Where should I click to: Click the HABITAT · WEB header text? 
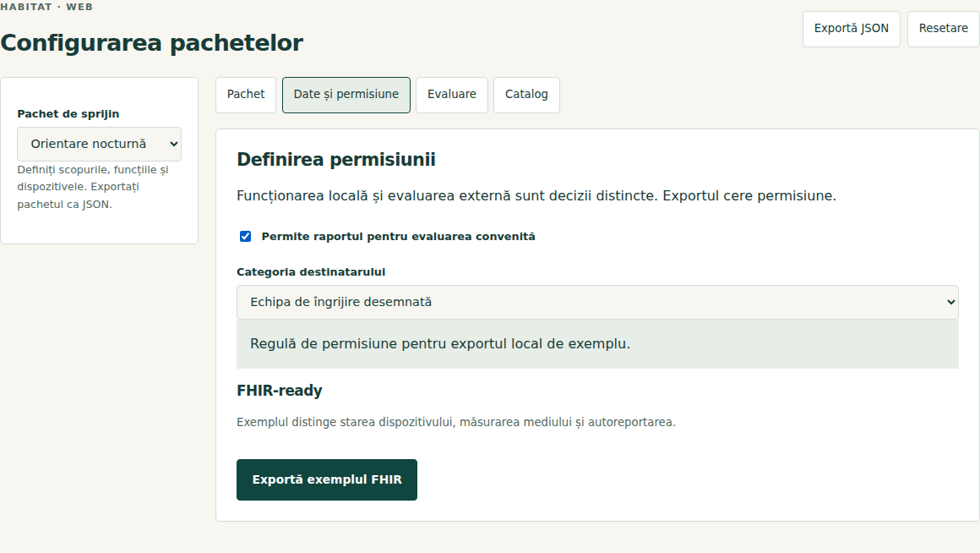coord(46,7)
